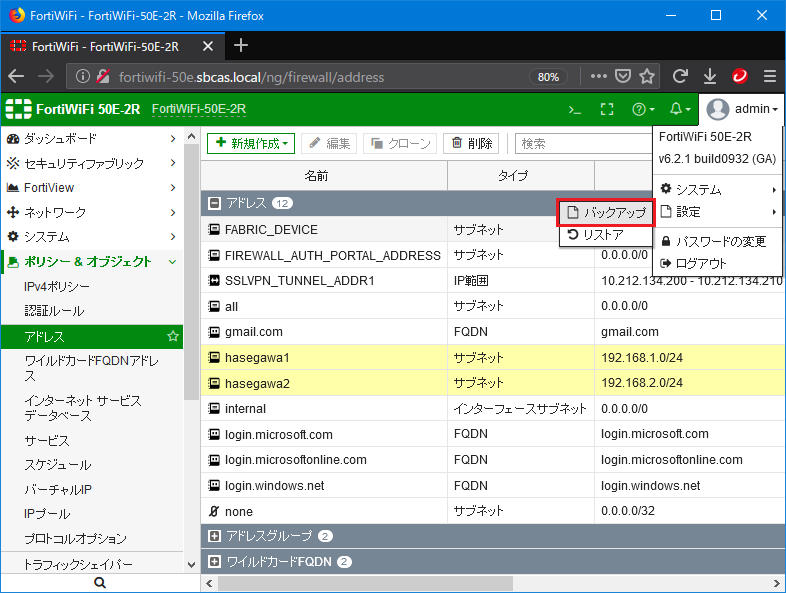Open ワイルドカードFQDNアドレス page
Screen dimensions: 786x593
tap(92, 368)
